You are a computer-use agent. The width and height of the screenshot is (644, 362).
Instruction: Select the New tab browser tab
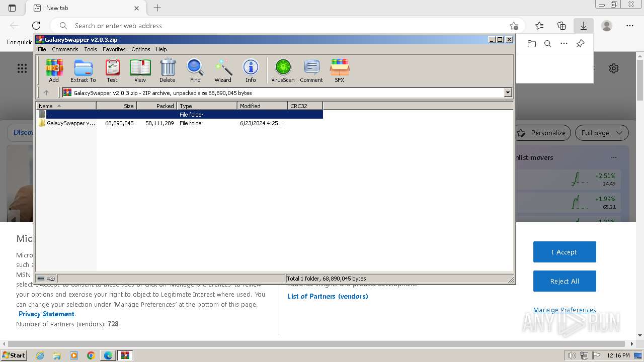[x=85, y=8]
